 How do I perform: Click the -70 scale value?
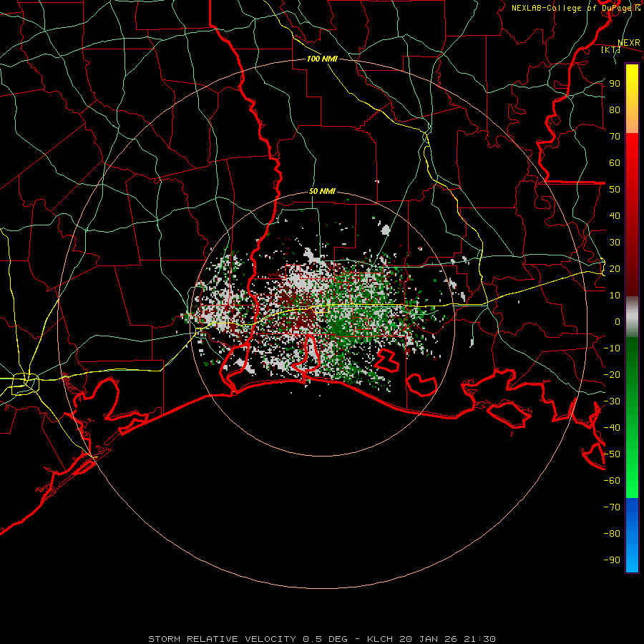click(x=612, y=507)
